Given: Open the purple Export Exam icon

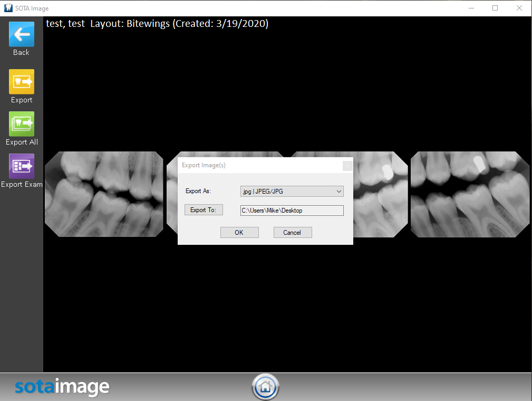Looking at the screenshot, I should coord(22,166).
